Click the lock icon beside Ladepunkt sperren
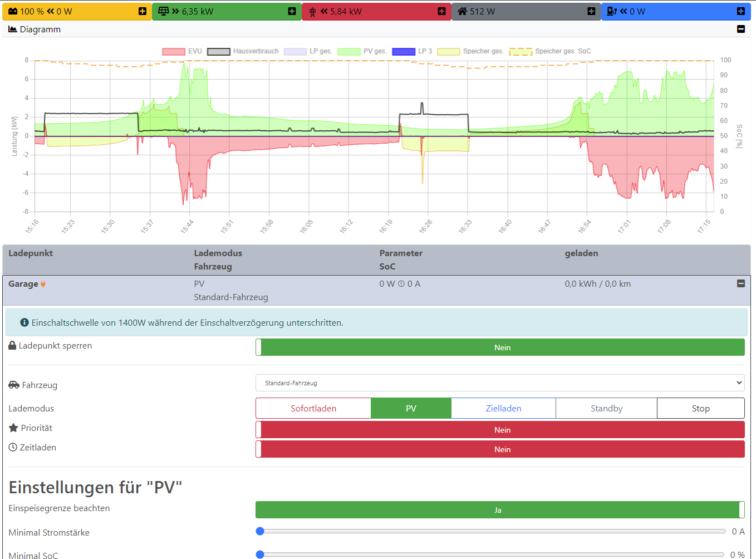Viewport: 756px width, 559px height. 12,346
